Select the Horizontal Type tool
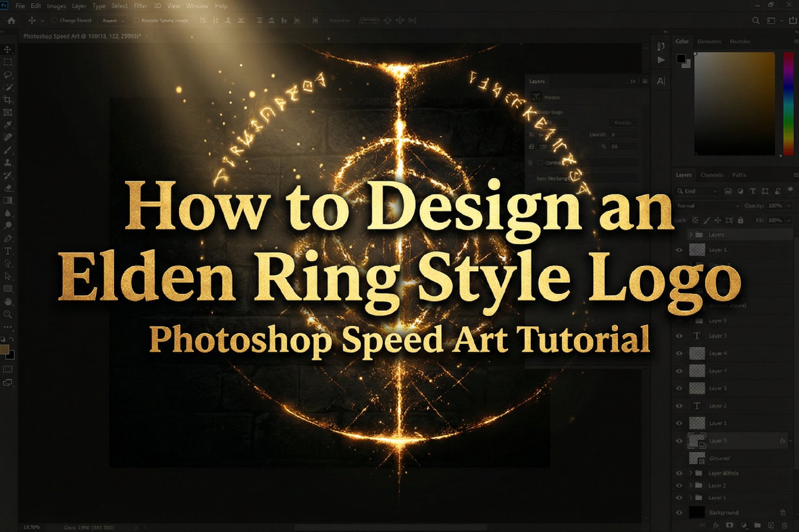Screen dimensions: 799x532 point(8,251)
